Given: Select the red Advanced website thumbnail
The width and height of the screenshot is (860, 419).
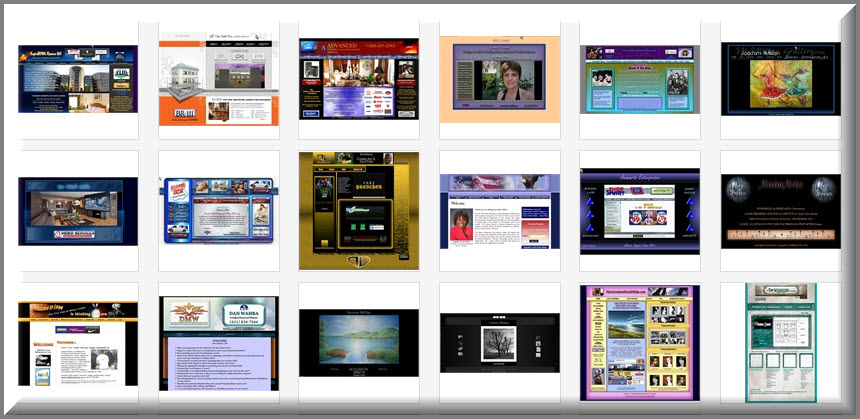Looking at the screenshot, I should (x=359, y=79).
